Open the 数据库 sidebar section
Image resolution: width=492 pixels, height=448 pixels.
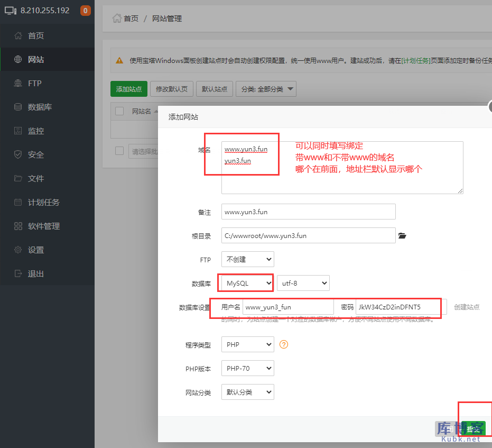[x=32, y=107]
